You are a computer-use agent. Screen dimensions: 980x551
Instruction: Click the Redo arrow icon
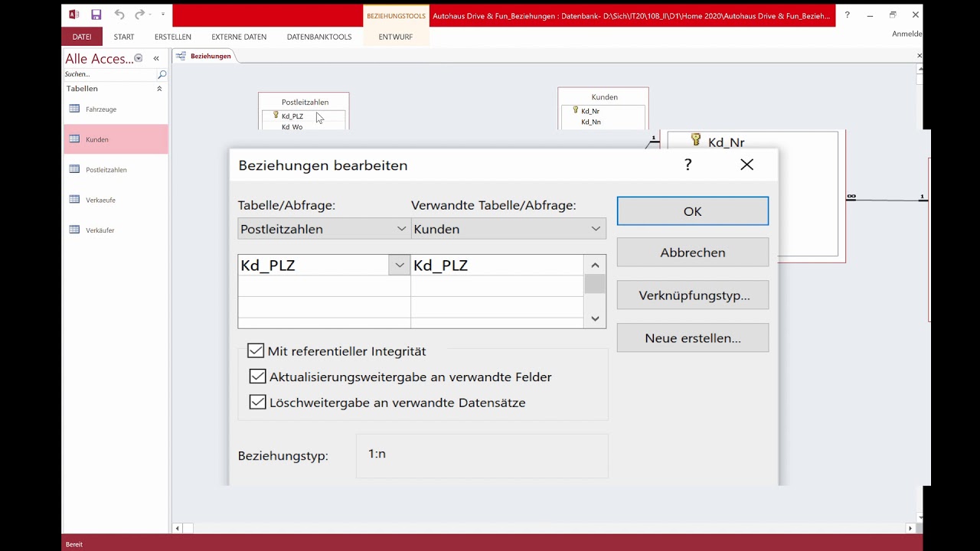click(139, 15)
